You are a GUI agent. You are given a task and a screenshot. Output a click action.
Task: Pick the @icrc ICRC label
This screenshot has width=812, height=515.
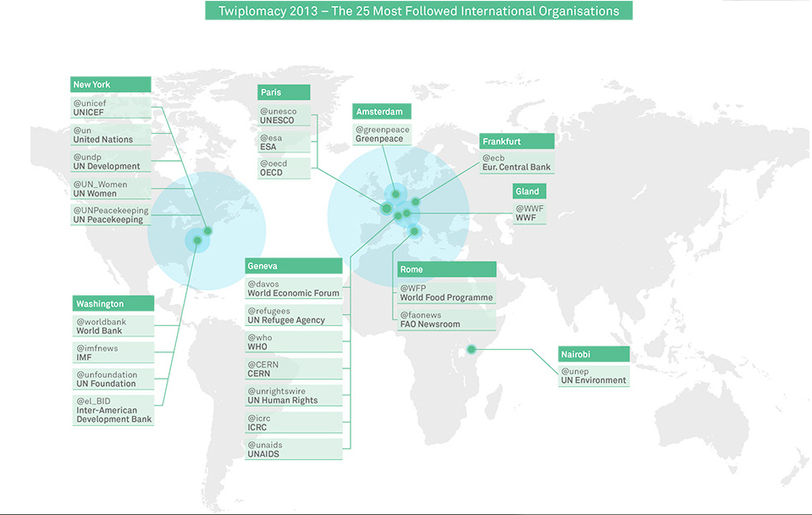[x=294, y=423]
